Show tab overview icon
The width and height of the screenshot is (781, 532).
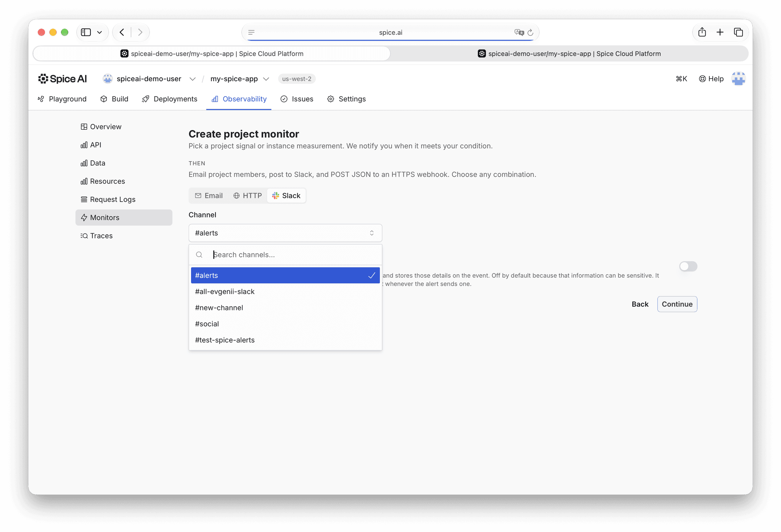(738, 32)
